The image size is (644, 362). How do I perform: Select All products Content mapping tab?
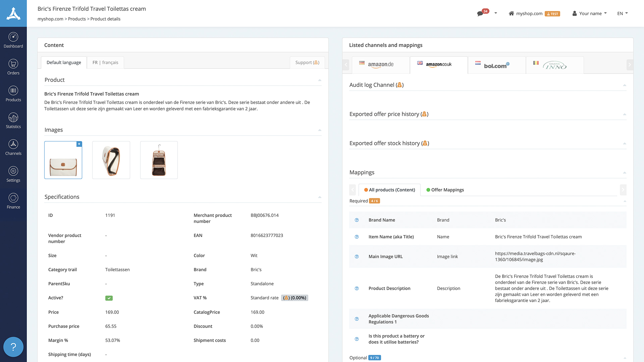389,190
